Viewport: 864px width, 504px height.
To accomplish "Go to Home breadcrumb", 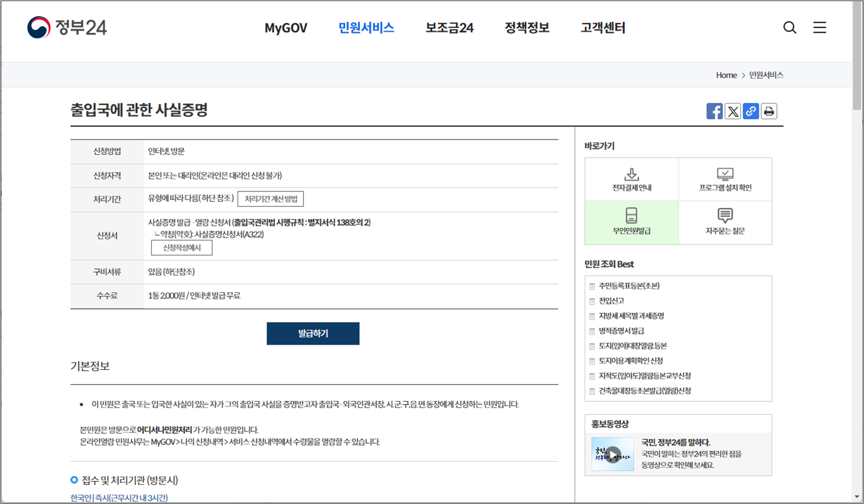I will point(726,75).
